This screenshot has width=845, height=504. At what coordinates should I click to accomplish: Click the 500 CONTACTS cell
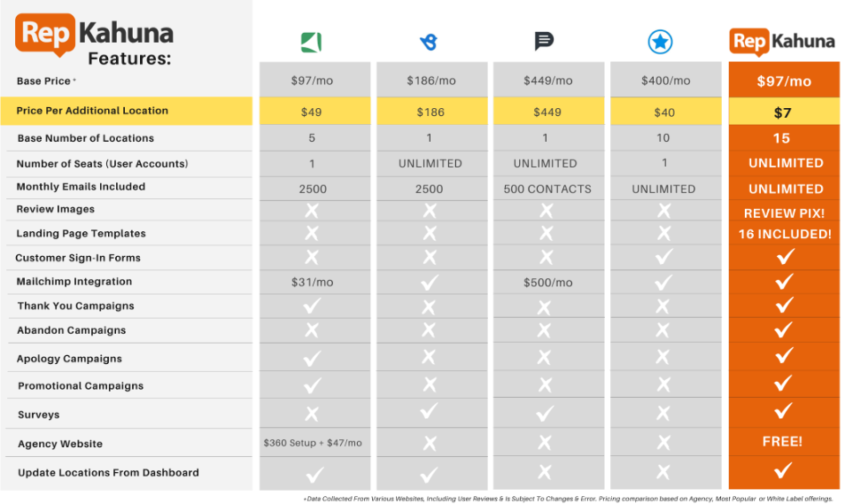pyautogui.click(x=547, y=190)
